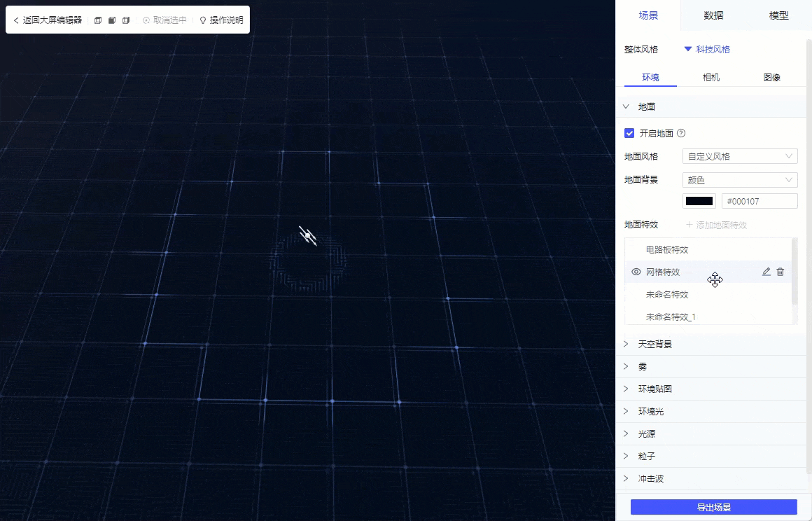Click the 取消选中 button
The height and width of the screenshot is (521, 812).
[x=164, y=20]
